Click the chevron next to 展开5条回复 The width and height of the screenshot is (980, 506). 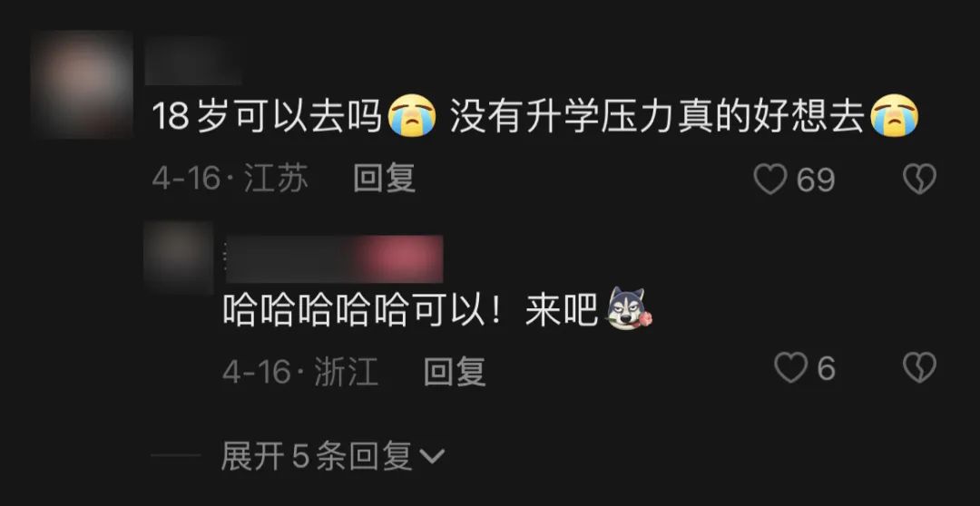point(431,458)
